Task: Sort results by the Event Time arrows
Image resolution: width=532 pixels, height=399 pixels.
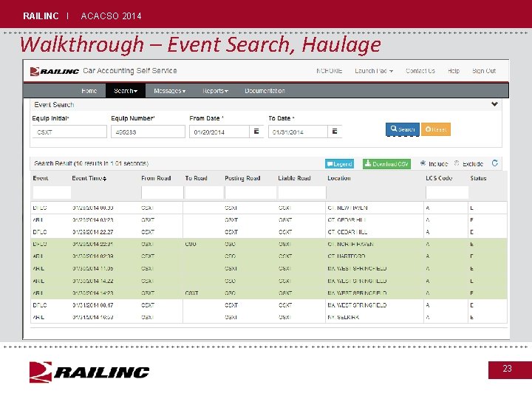Action: point(104,179)
